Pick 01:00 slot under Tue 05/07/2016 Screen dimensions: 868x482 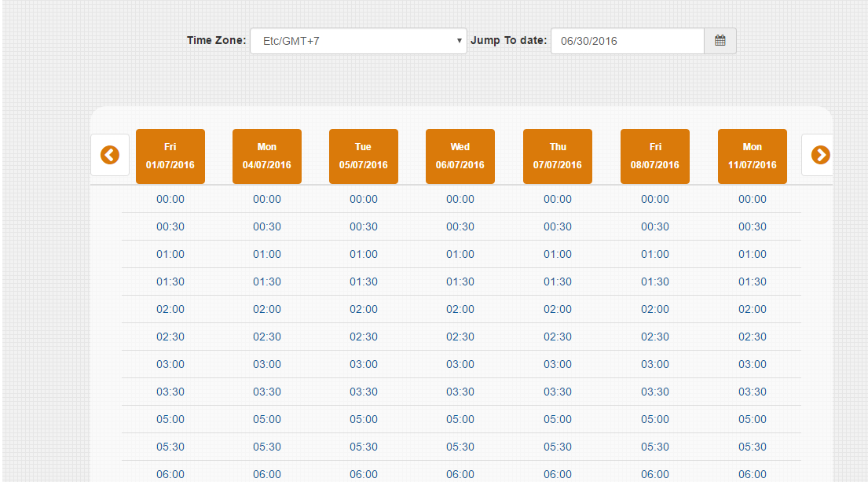(363, 254)
